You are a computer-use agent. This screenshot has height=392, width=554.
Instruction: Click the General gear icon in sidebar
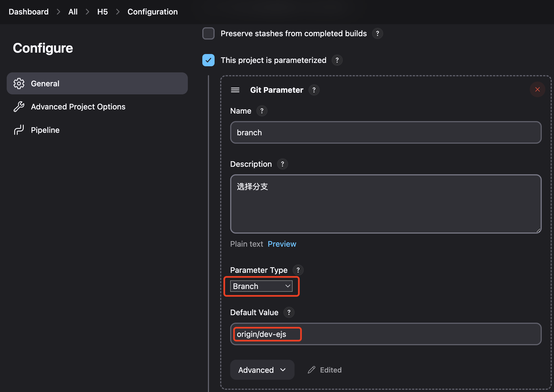[x=19, y=84]
